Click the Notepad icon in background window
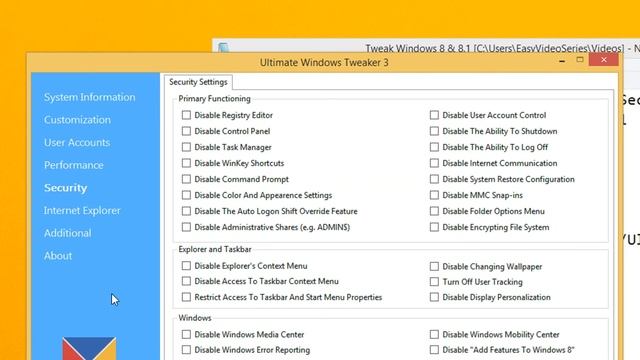Image resolution: width=640 pixels, height=360 pixels. pyautogui.click(x=223, y=47)
